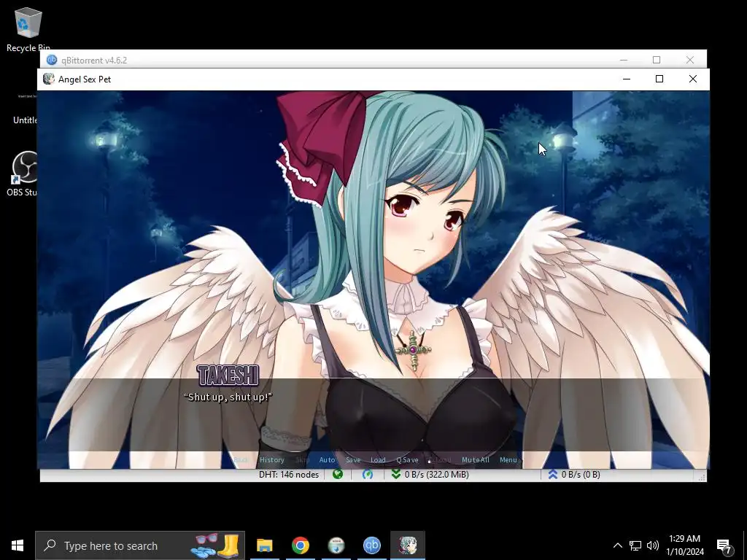Image resolution: width=747 pixels, height=560 pixels.
Task: Click qBittorrent download speed indicator
Action: click(x=430, y=474)
